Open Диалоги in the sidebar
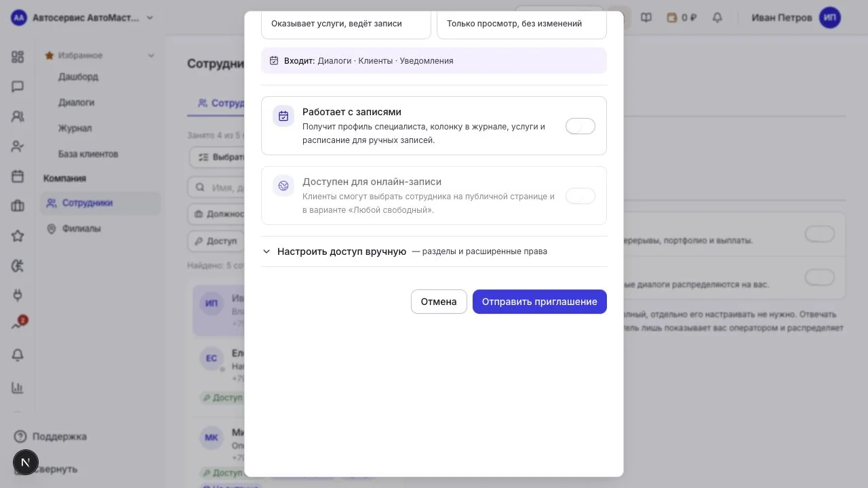The width and height of the screenshot is (868, 488). [76, 102]
